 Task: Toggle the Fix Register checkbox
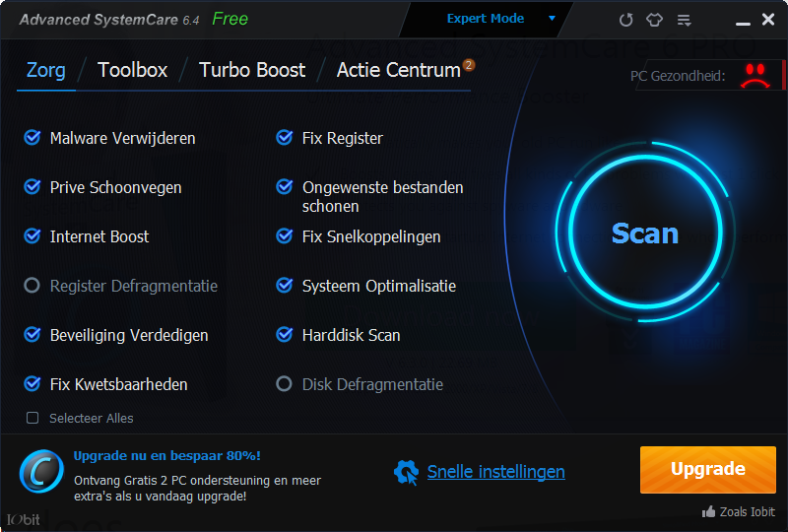click(285, 137)
